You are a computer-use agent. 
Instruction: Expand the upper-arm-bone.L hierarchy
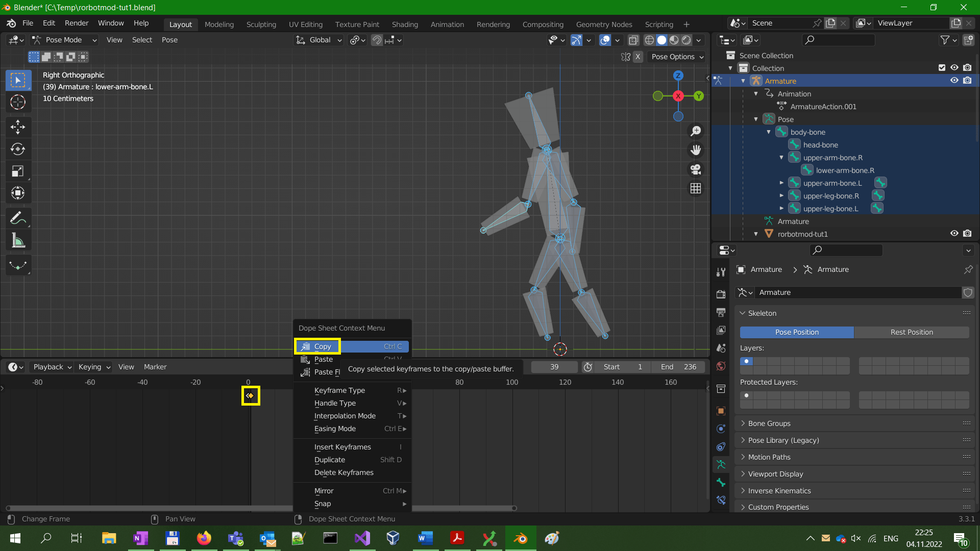(x=782, y=183)
